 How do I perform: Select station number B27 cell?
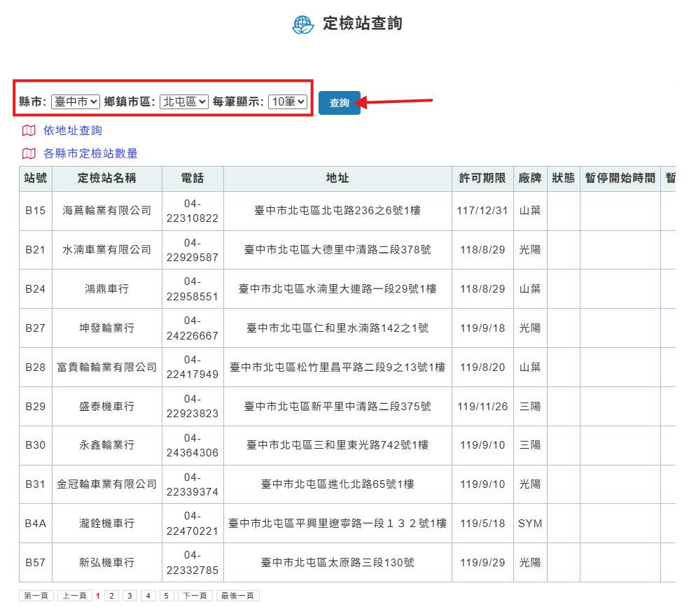tap(36, 328)
